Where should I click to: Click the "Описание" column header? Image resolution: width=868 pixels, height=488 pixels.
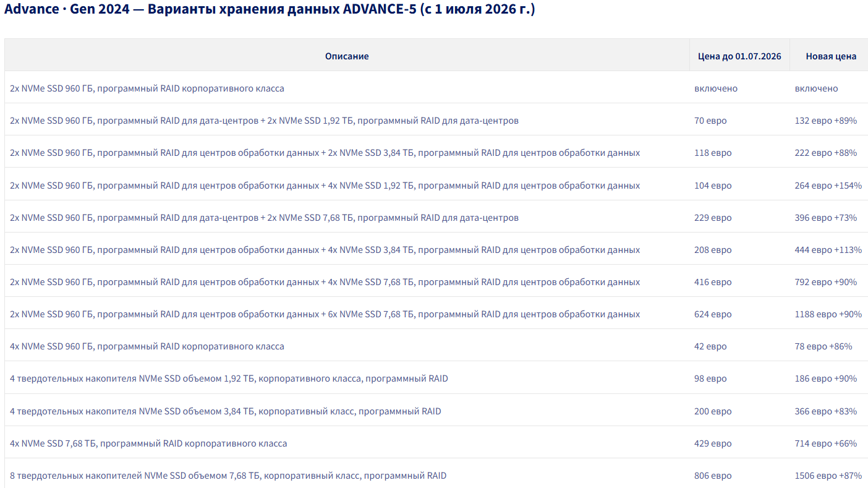(x=347, y=56)
